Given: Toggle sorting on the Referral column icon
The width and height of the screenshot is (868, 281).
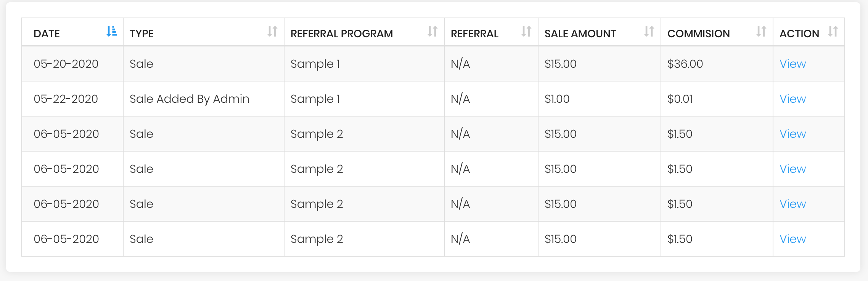Looking at the screenshot, I should [x=526, y=31].
